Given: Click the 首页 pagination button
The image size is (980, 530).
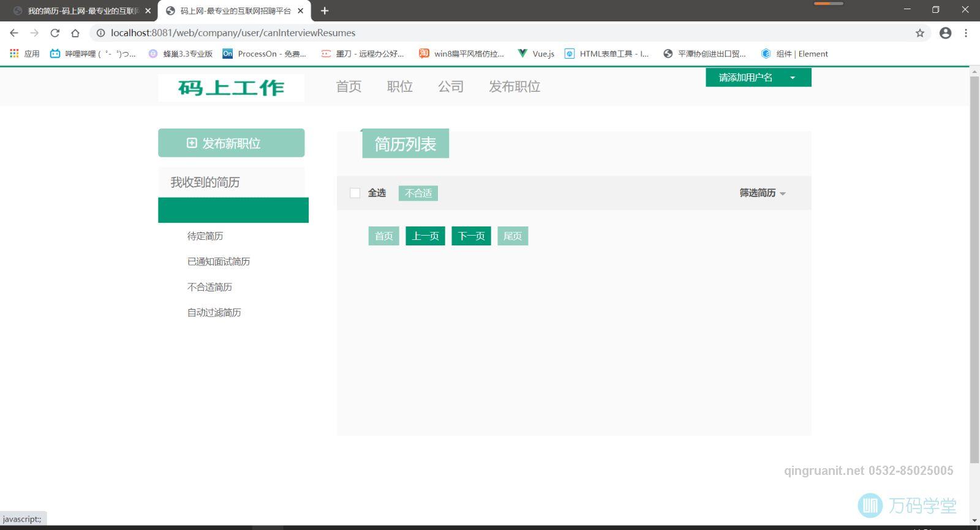Looking at the screenshot, I should [x=384, y=236].
